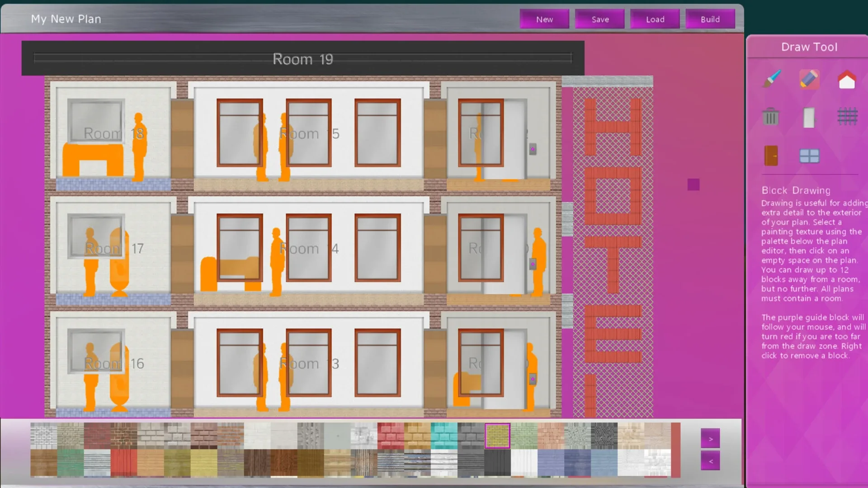Viewport: 868px width, 488px height.
Task: Select the paintbrush tool
Action: (772, 79)
